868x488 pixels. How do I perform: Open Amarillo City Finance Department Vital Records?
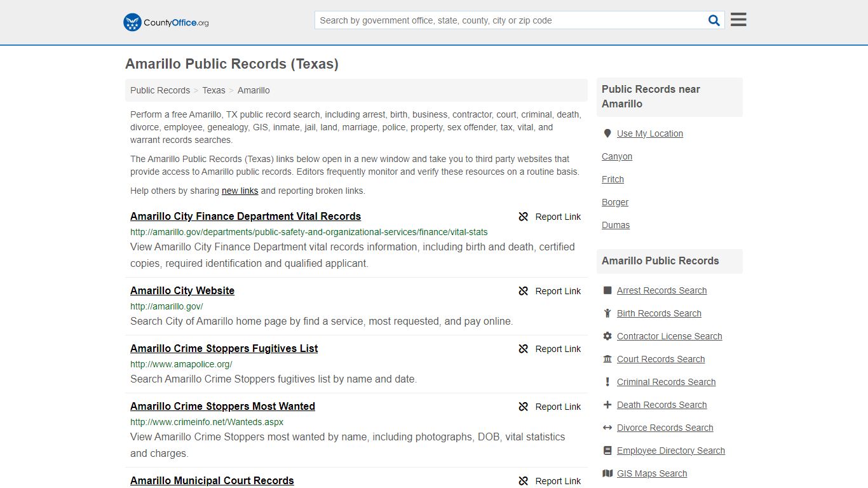point(245,216)
